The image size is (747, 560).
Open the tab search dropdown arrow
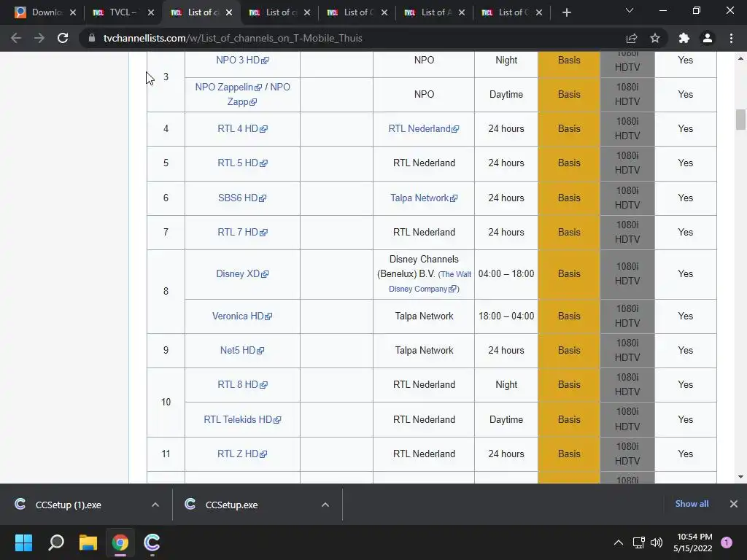pyautogui.click(x=630, y=10)
